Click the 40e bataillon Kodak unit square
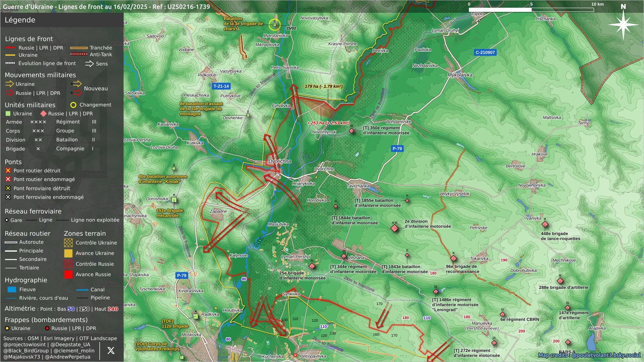The width and height of the screenshot is (644, 362). click(174, 169)
